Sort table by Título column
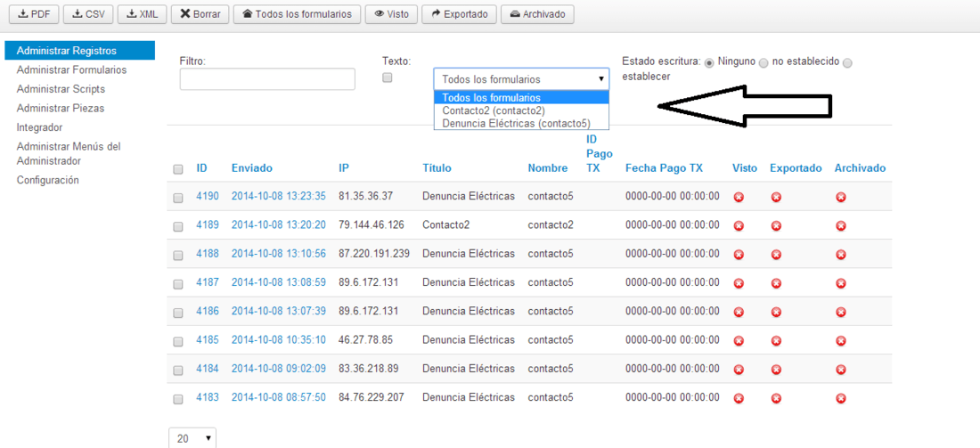 coord(437,168)
